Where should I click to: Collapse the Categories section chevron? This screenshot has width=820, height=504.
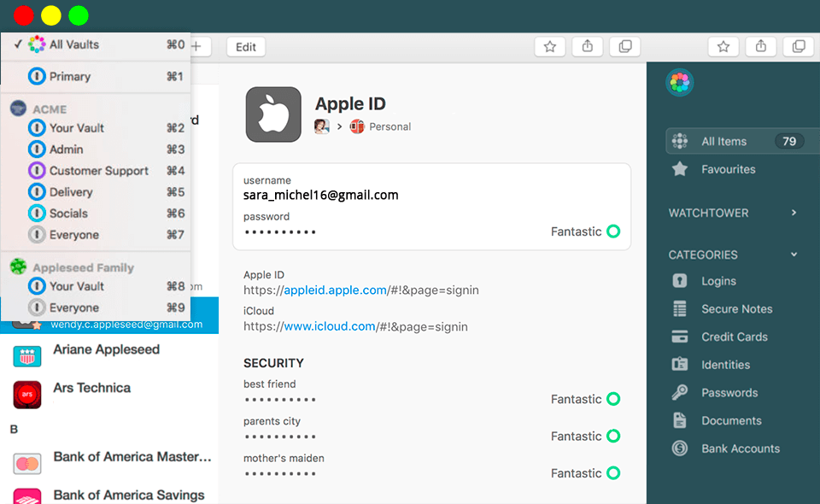(794, 255)
